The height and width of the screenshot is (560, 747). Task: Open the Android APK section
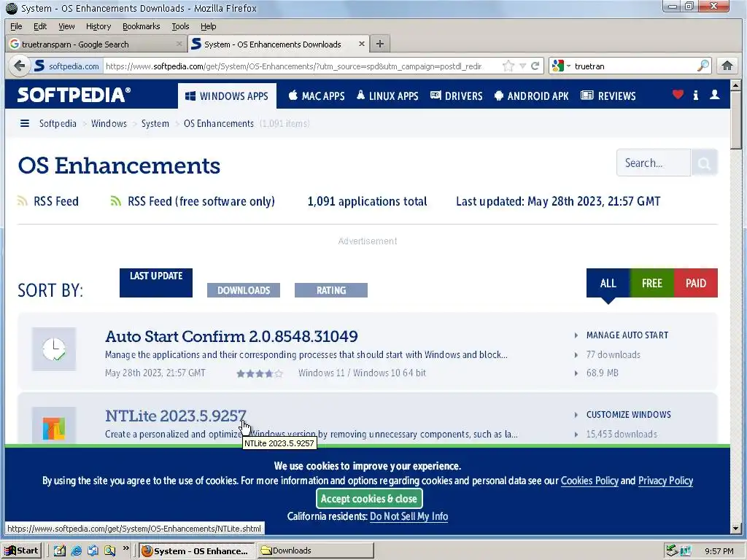coord(531,96)
